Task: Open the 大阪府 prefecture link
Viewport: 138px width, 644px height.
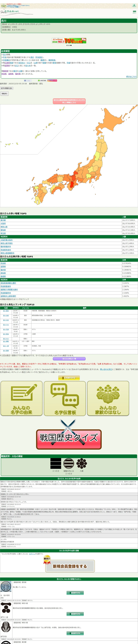Action: click(x=3, y=223)
